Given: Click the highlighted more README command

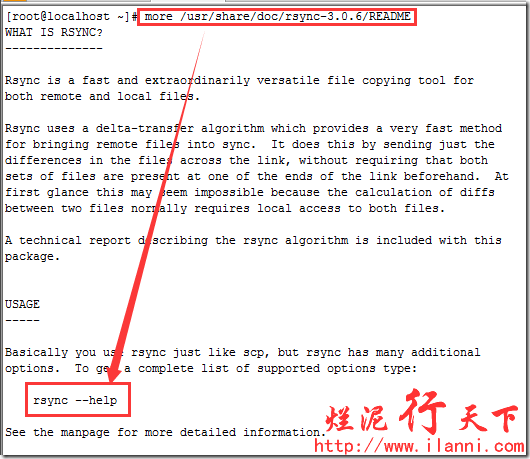Looking at the screenshot, I should point(277,17).
